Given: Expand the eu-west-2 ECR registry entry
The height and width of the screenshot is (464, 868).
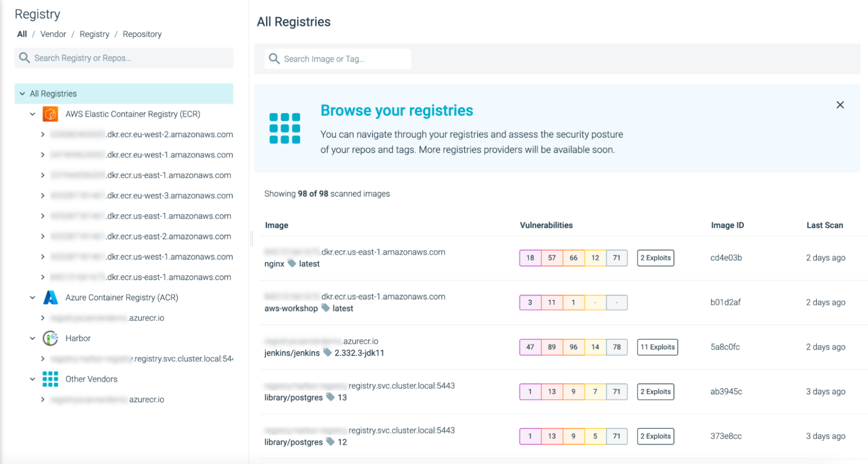Looking at the screenshot, I should click(43, 134).
